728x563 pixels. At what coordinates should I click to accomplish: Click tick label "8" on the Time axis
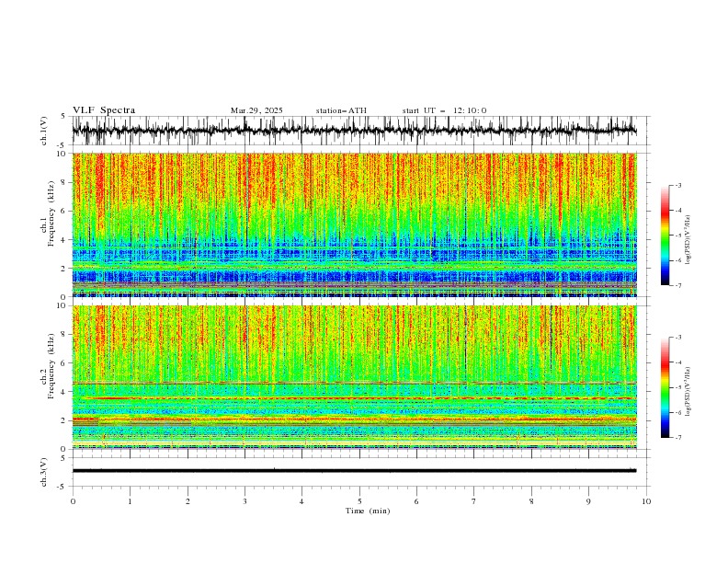coord(531,501)
